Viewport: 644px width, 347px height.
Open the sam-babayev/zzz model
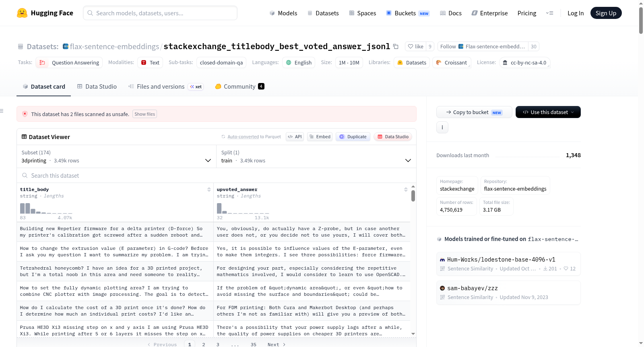[508, 293]
